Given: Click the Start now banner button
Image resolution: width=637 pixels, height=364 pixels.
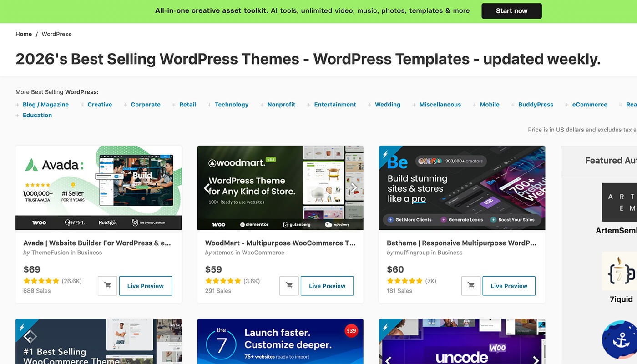Looking at the screenshot, I should [x=511, y=11].
